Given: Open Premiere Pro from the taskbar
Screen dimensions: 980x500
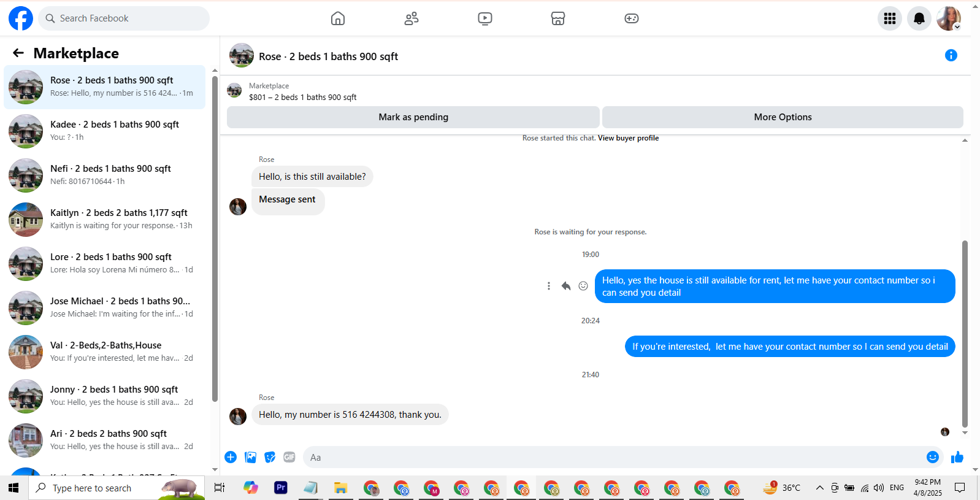Looking at the screenshot, I should coord(281,488).
